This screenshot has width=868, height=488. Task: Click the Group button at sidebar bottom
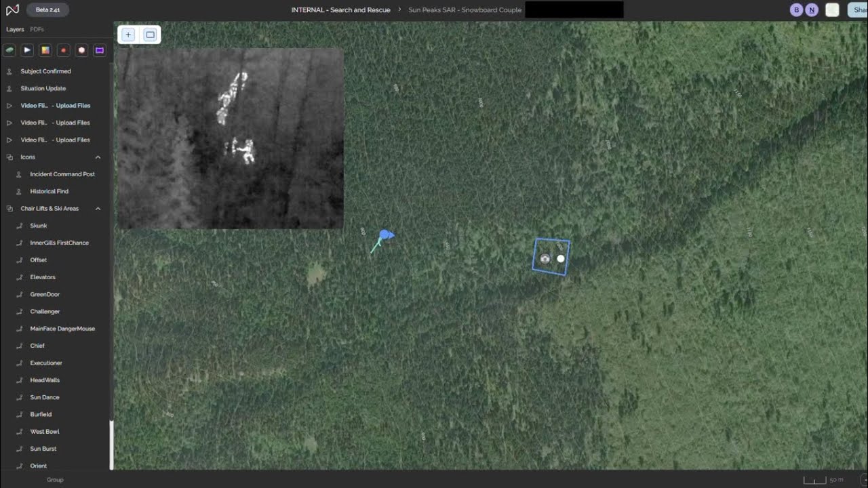55,480
